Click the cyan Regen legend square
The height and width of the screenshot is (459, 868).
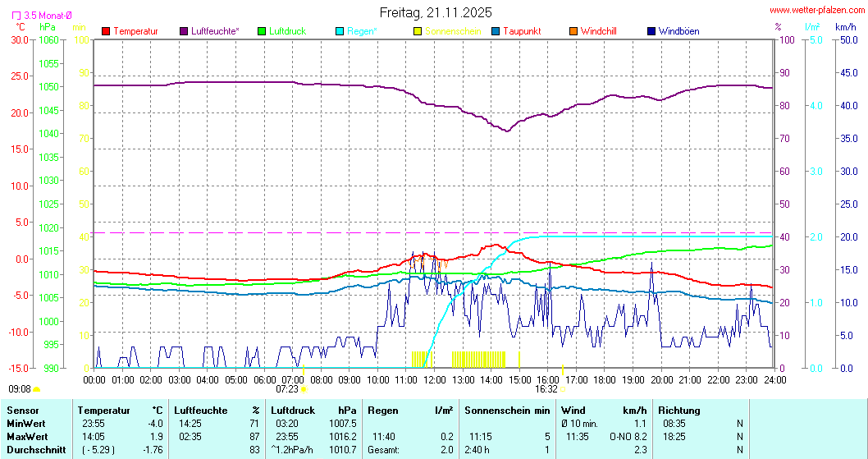pyautogui.click(x=340, y=31)
